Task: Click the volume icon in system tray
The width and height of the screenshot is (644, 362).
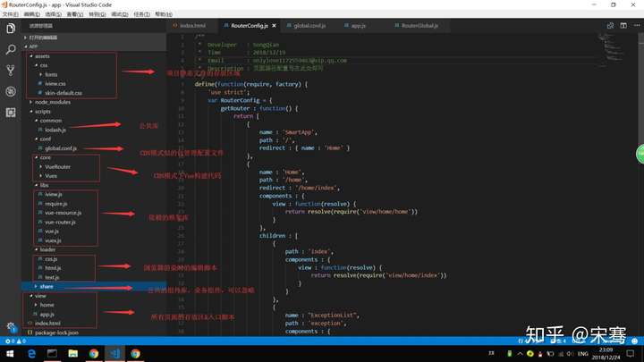Action: click(570, 353)
